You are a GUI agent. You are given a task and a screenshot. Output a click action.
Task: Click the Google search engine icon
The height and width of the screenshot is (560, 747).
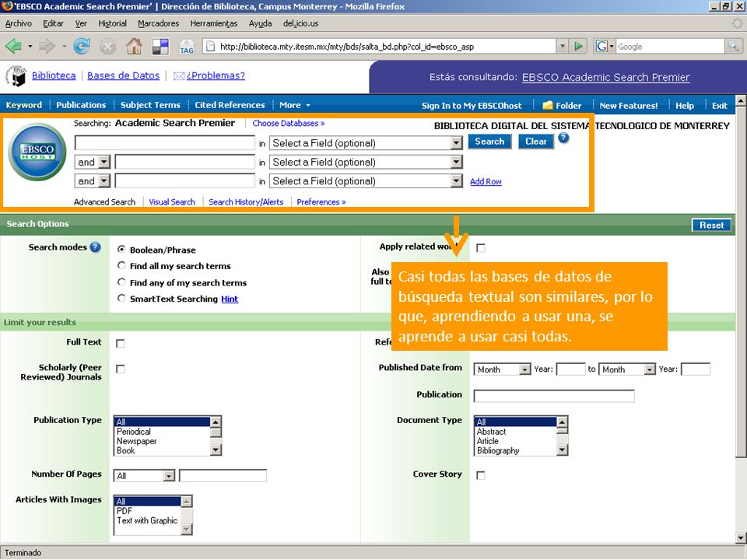point(601,46)
